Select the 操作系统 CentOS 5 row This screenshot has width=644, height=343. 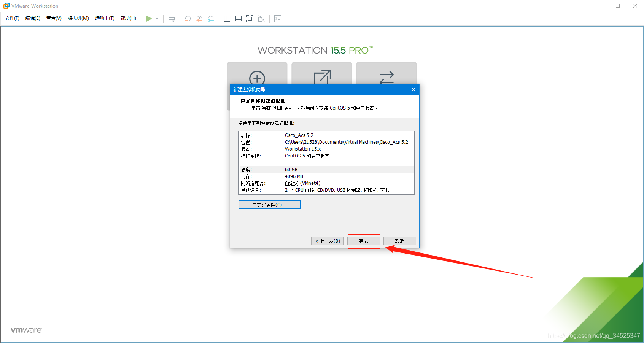(x=326, y=156)
